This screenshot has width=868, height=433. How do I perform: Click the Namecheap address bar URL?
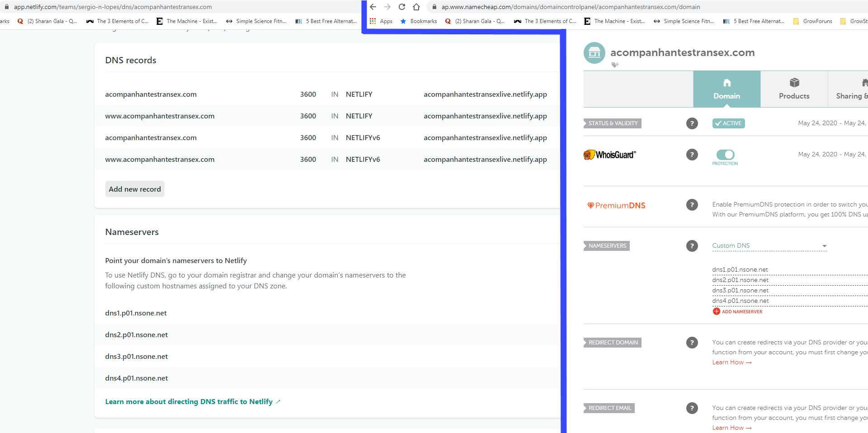click(x=571, y=7)
